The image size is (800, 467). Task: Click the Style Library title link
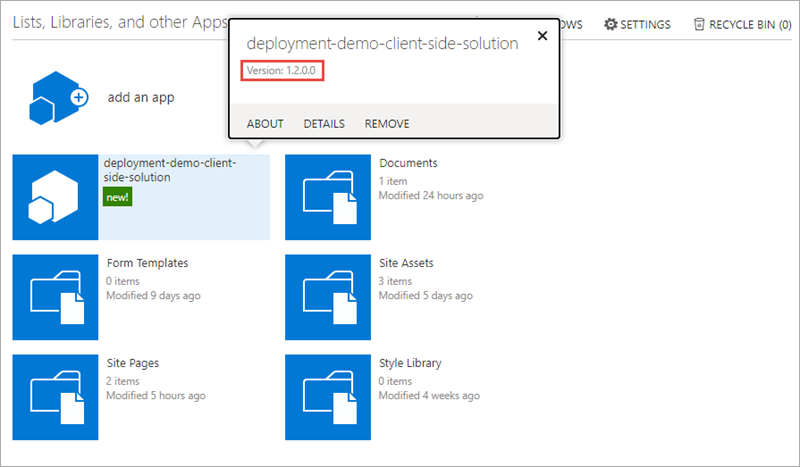[x=410, y=363]
